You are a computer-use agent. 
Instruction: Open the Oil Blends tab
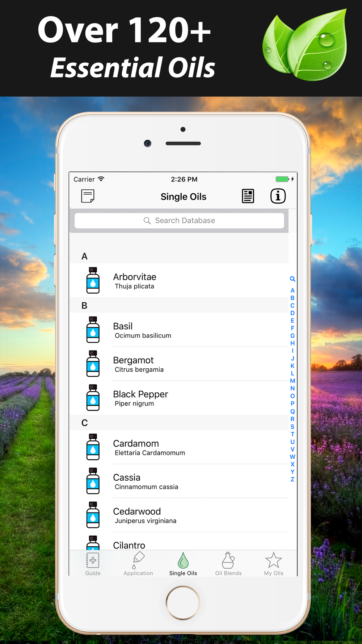[228, 564]
